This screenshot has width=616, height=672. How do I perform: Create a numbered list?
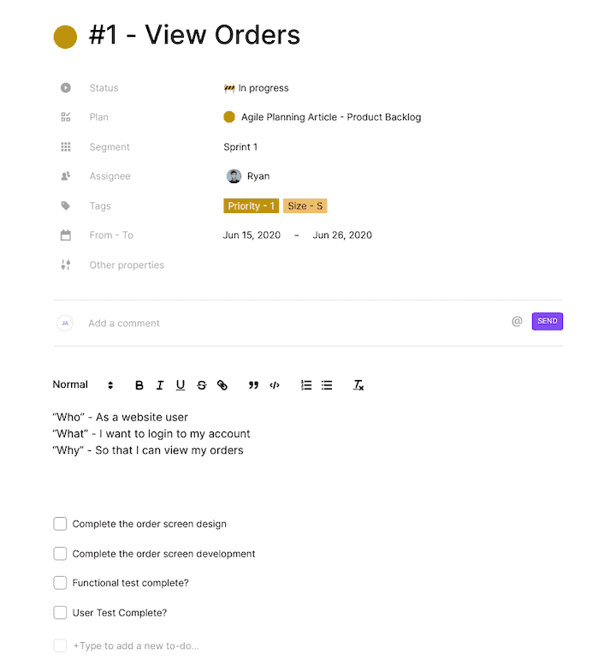click(x=306, y=385)
